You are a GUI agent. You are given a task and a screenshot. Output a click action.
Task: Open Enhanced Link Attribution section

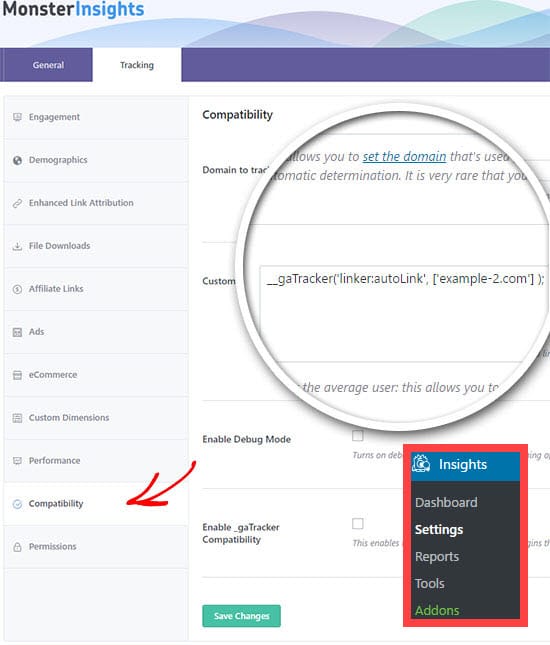click(96, 203)
